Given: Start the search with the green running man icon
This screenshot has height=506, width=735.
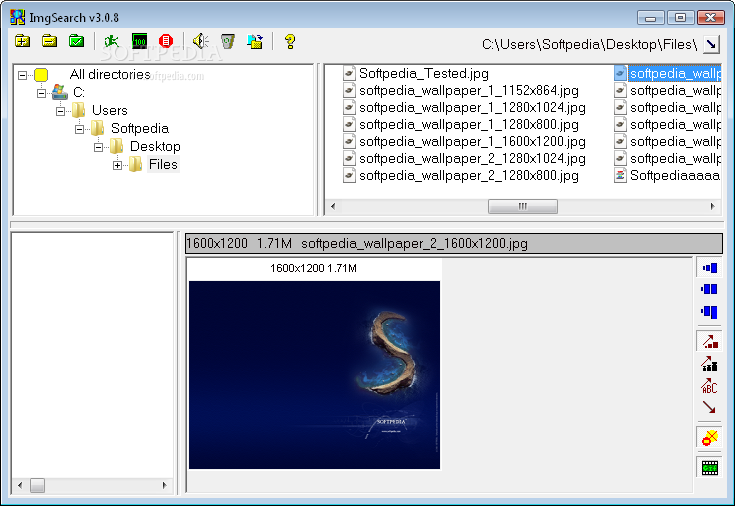Looking at the screenshot, I should 112,41.
